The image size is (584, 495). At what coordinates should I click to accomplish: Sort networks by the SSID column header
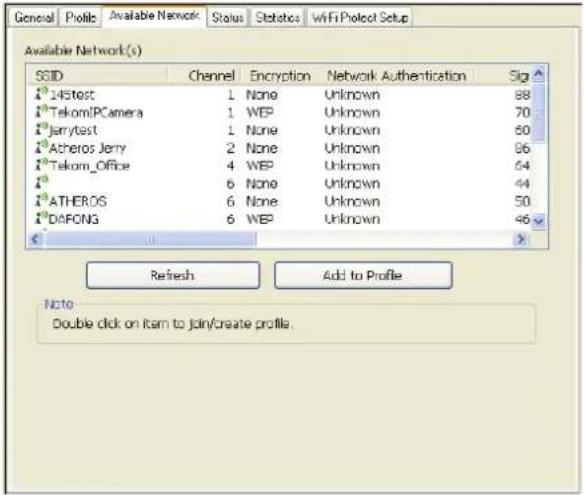pos(97,76)
